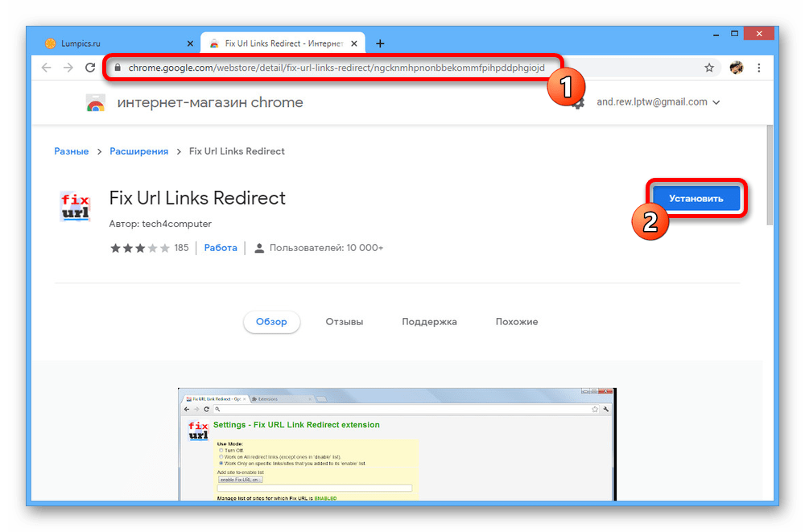Go forward using the browser forward arrow
The width and height of the screenshot is (805, 532).
pyautogui.click(x=68, y=68)
